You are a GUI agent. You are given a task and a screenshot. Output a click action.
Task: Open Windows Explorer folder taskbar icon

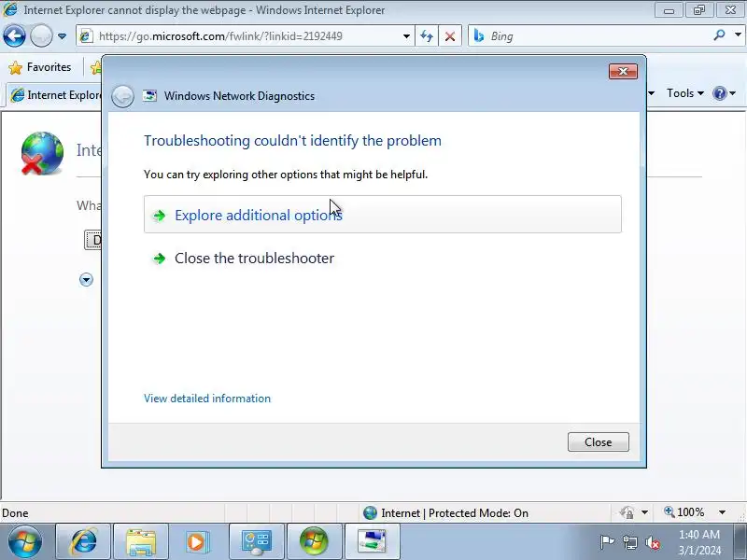[x=141, y=542]
